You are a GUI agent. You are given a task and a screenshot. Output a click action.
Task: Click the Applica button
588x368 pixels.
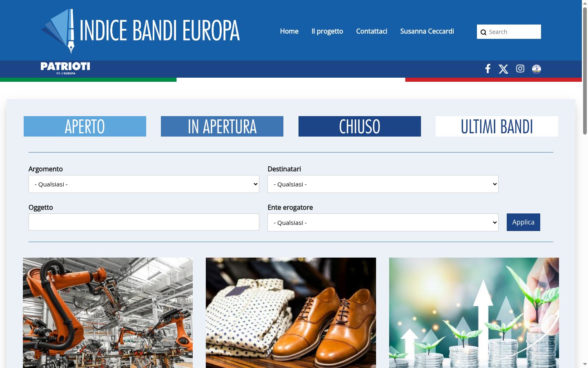coord(523,222)
